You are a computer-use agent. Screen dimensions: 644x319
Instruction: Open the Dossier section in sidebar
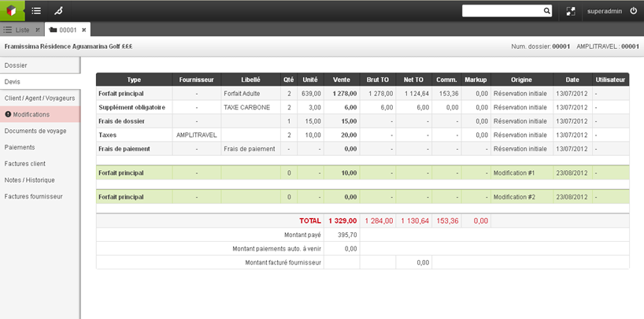click(x=16, y=65)
